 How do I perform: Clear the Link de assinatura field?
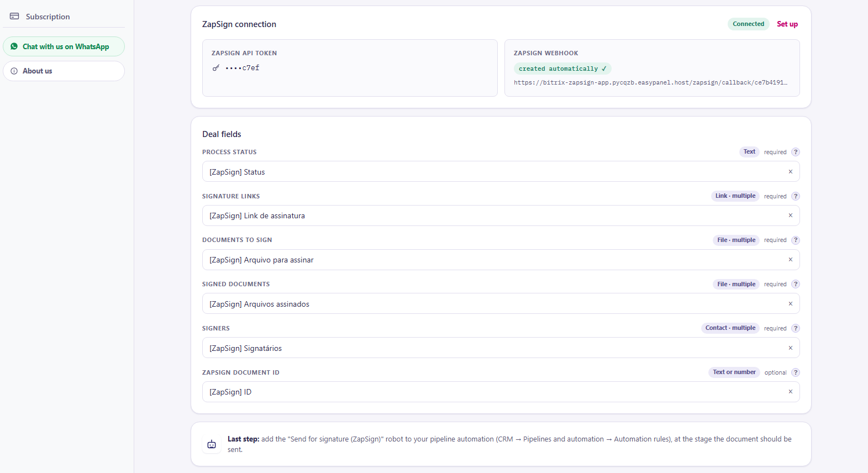pyautogui.click(x=791, y=216)
